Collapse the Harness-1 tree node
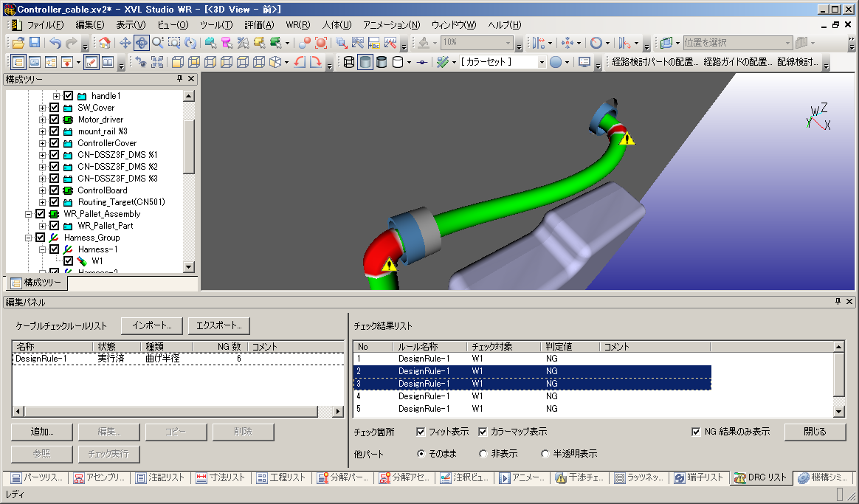This screenshot has width=859, height=504. 42,249
